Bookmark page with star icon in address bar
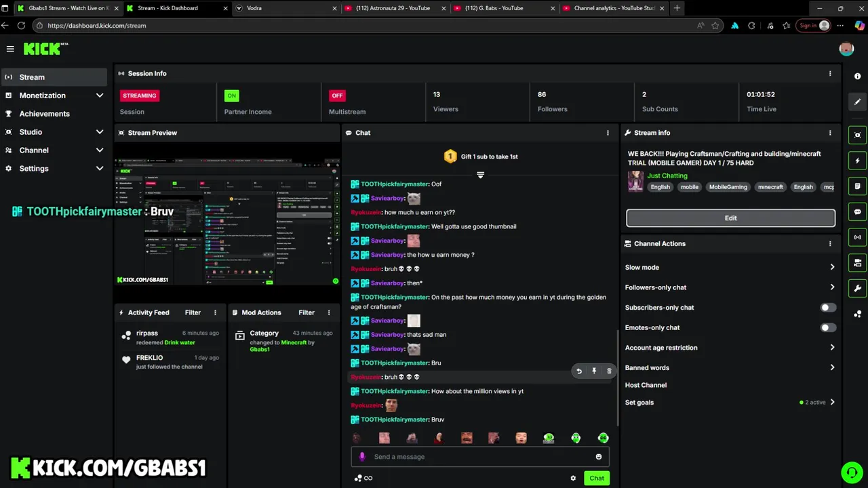This screenshot has height=488, width=868. coord(715,26)
